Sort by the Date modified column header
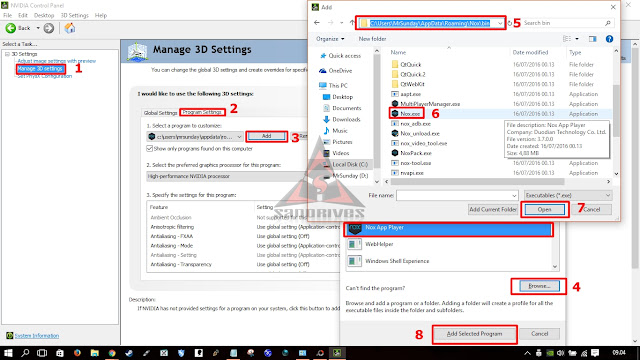The height and width of the screenshot is (360, 640). pos(530,52)
